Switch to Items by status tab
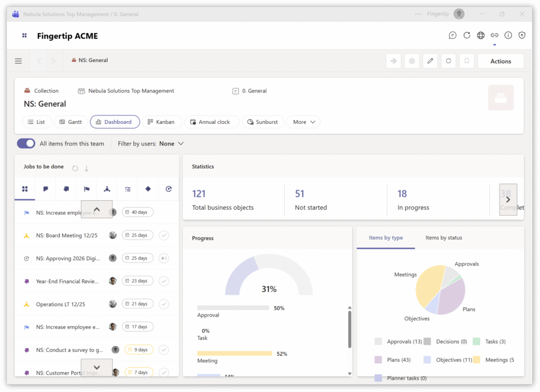Screen dimensions: 540x392 tap(443, 238)
